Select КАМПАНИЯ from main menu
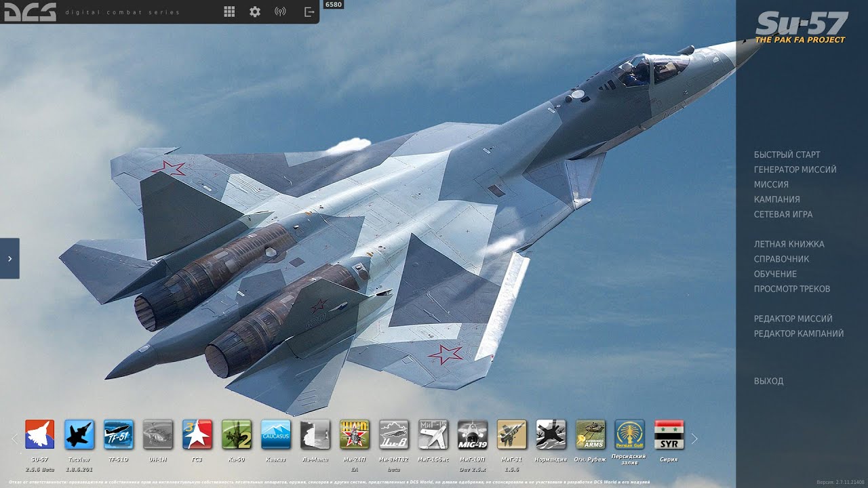 (x=776, y=199)
